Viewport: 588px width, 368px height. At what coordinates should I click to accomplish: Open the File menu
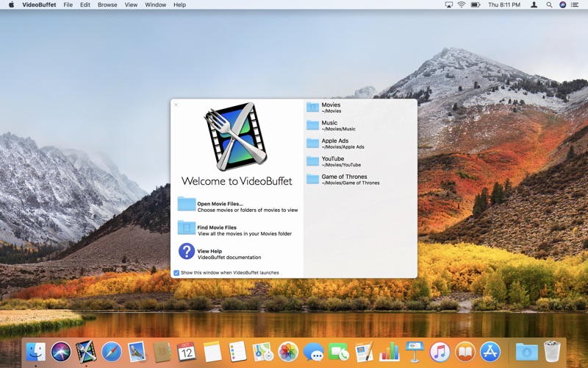tap(68, 5)
